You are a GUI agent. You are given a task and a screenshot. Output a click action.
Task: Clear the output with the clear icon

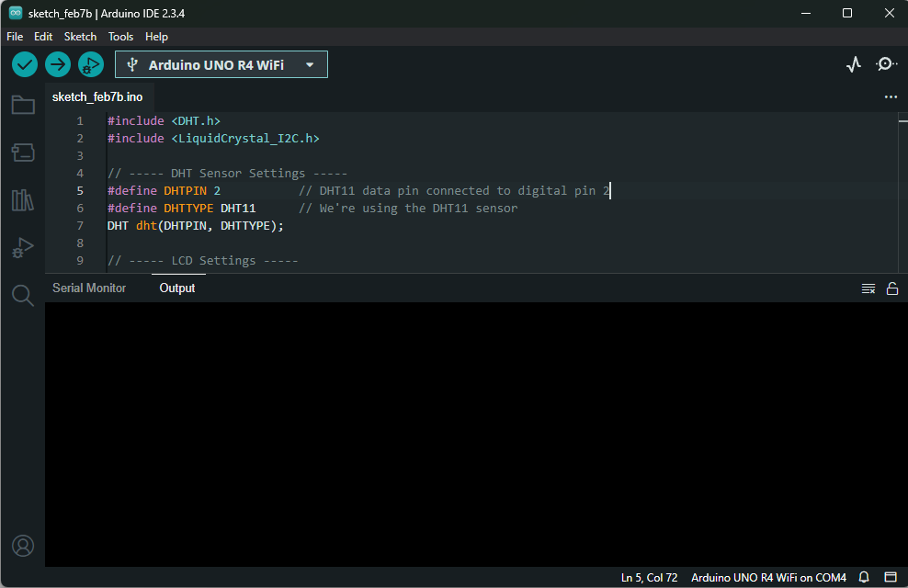click(x=868, y=288)
